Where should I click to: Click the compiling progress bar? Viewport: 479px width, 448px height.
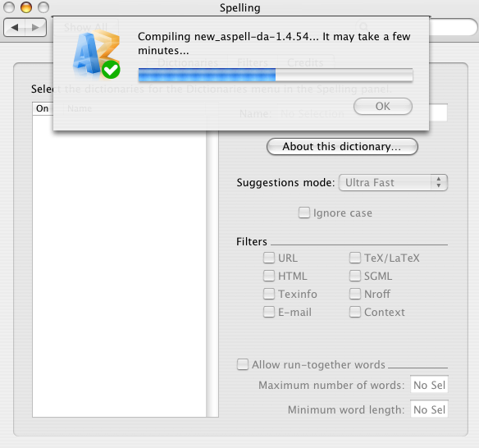pyautogui.click(x=276, y=75)
